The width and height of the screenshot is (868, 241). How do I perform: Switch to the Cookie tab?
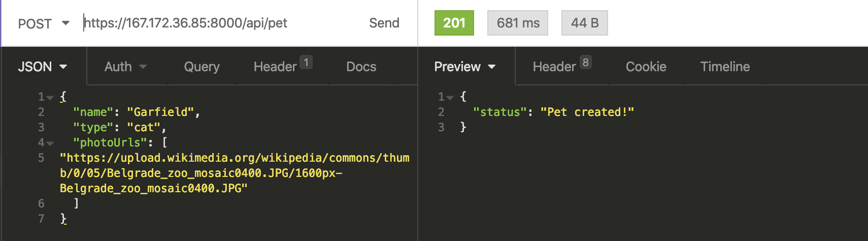click(646, 67)
